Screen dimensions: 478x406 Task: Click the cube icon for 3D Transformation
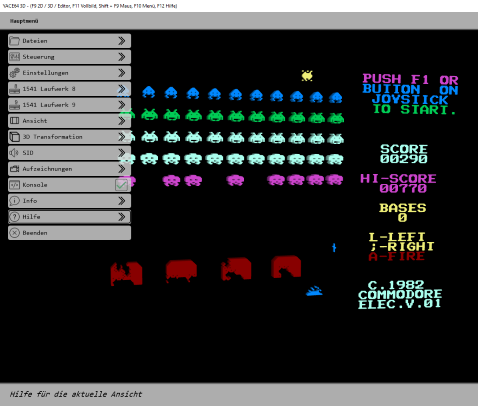pos(14,137)
